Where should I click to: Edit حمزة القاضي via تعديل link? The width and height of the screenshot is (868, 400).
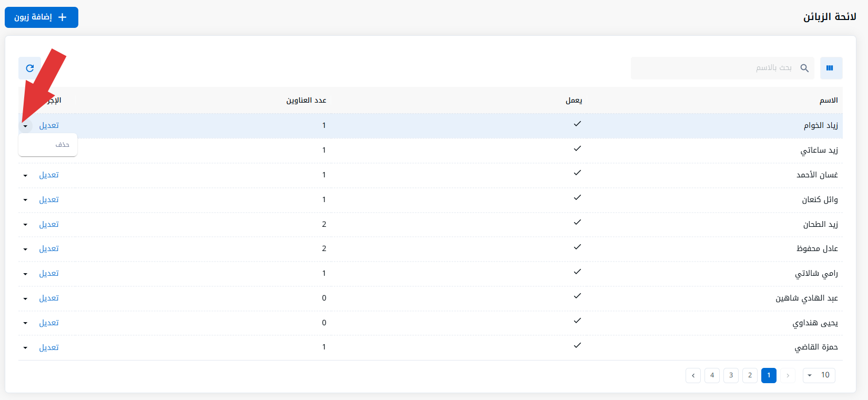pos(49,347)
